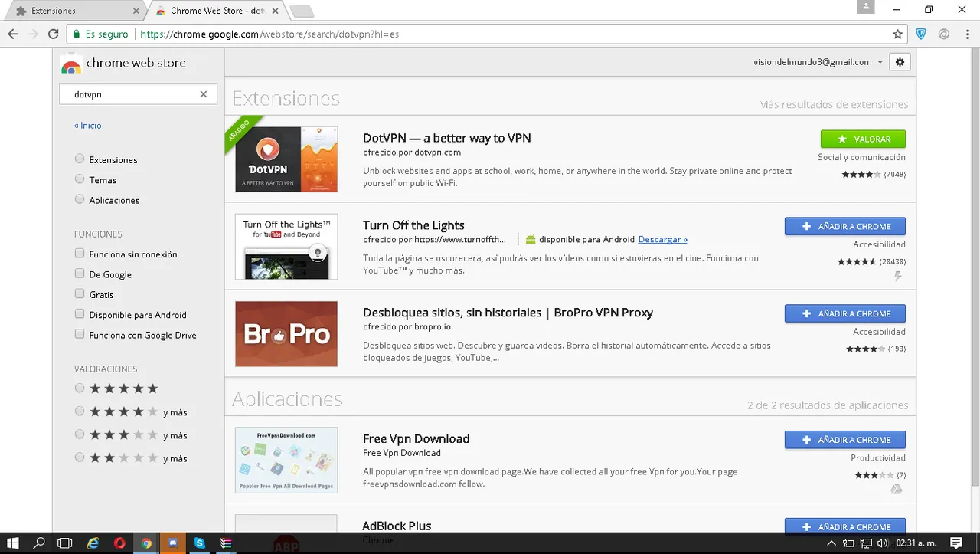Open WinRAR from the taskbar
The image size is (980, 554).
click(x=226, y=543)
